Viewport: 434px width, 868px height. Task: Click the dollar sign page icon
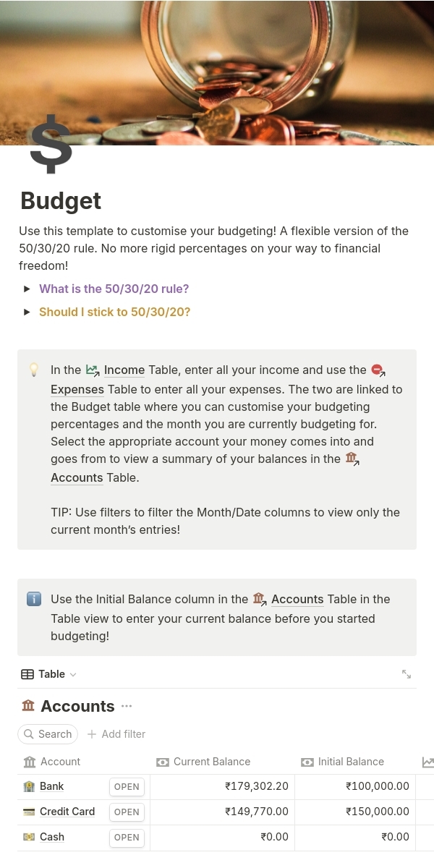click(x=51, y=145)
